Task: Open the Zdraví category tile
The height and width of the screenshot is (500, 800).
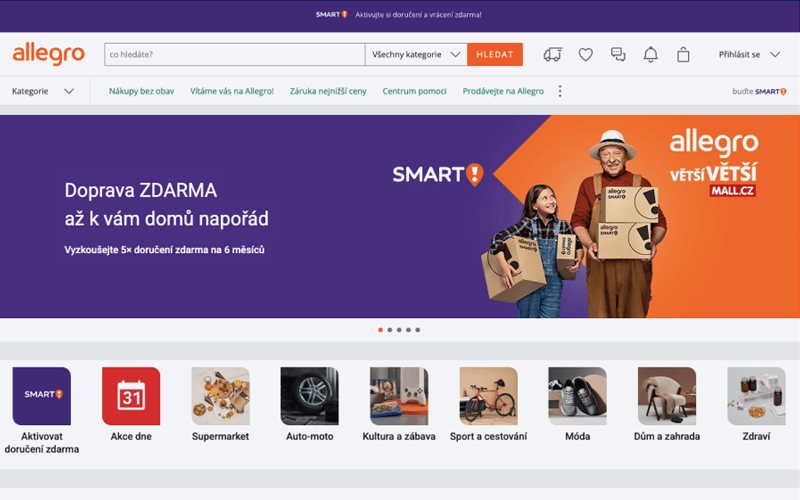Action: (x=756, y=404)
